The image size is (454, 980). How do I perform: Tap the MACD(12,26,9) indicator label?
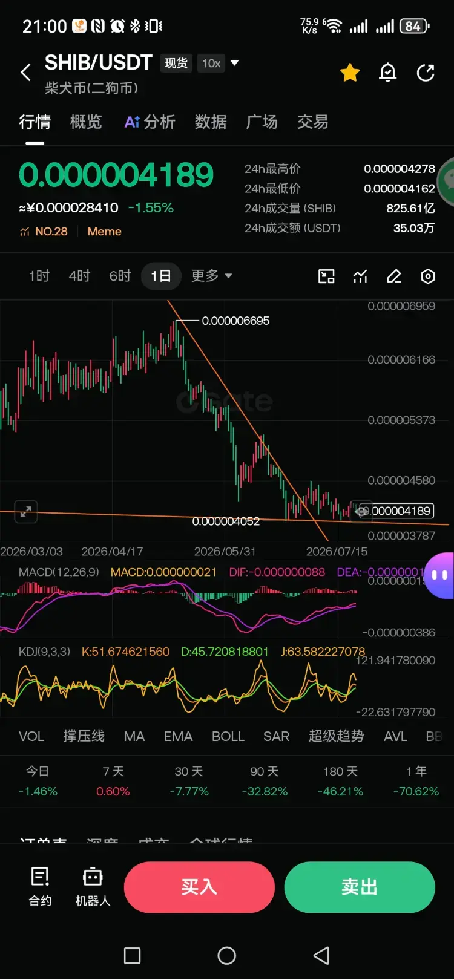pos(59,572)
